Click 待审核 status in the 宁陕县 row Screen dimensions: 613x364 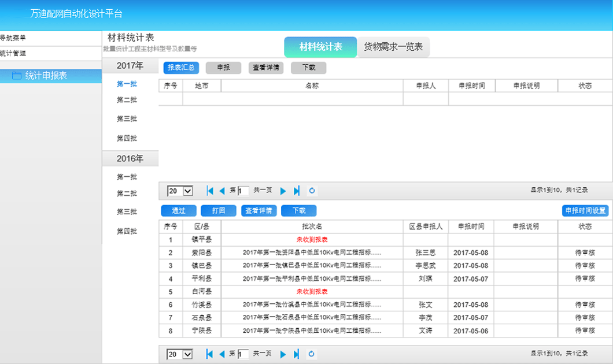pos(585,331)
